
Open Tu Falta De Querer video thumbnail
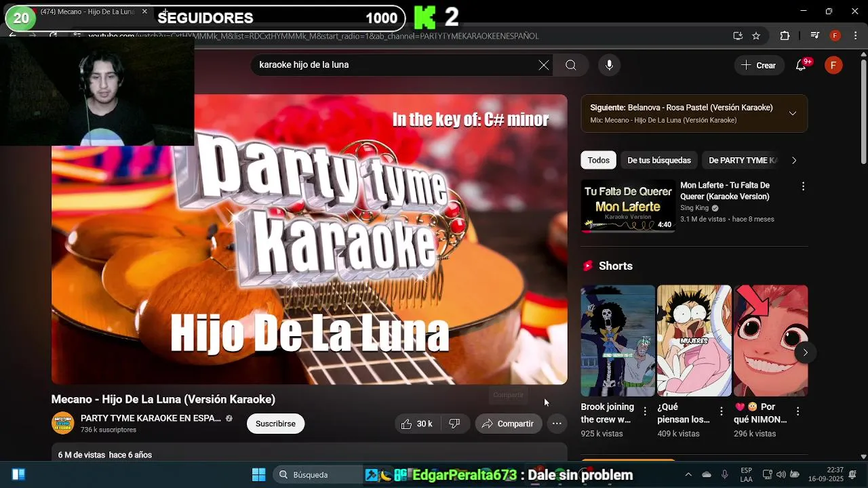[628, 206]
